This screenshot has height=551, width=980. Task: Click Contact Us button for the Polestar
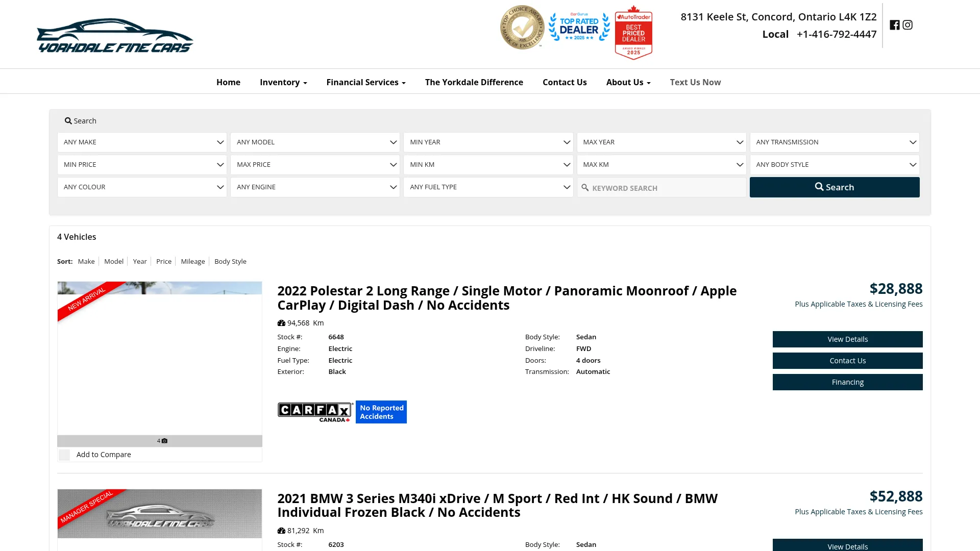point(847,361)
